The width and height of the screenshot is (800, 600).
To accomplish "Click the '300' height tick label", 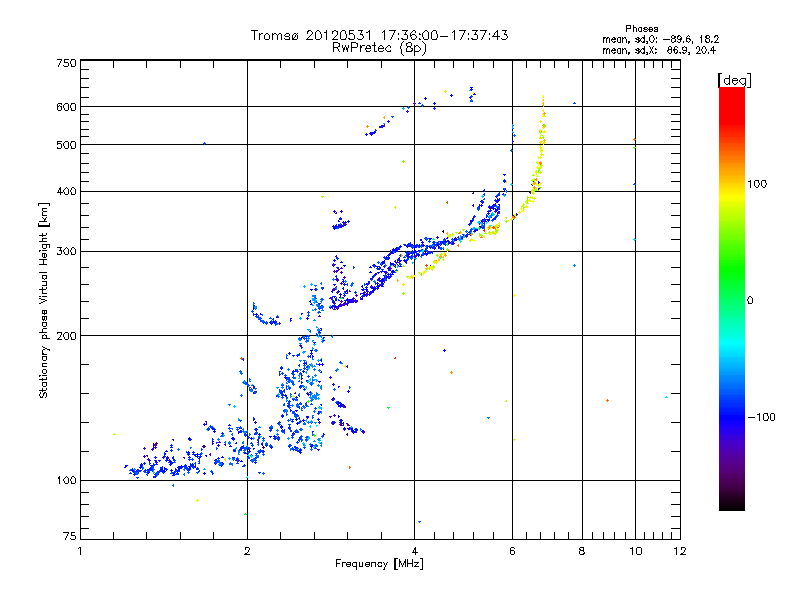I will (x=67, y=251).
